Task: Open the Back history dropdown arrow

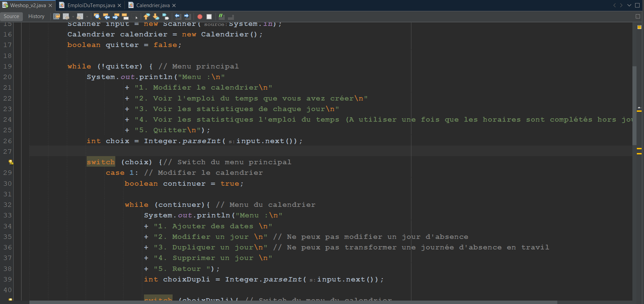Action: coord(73,16)
